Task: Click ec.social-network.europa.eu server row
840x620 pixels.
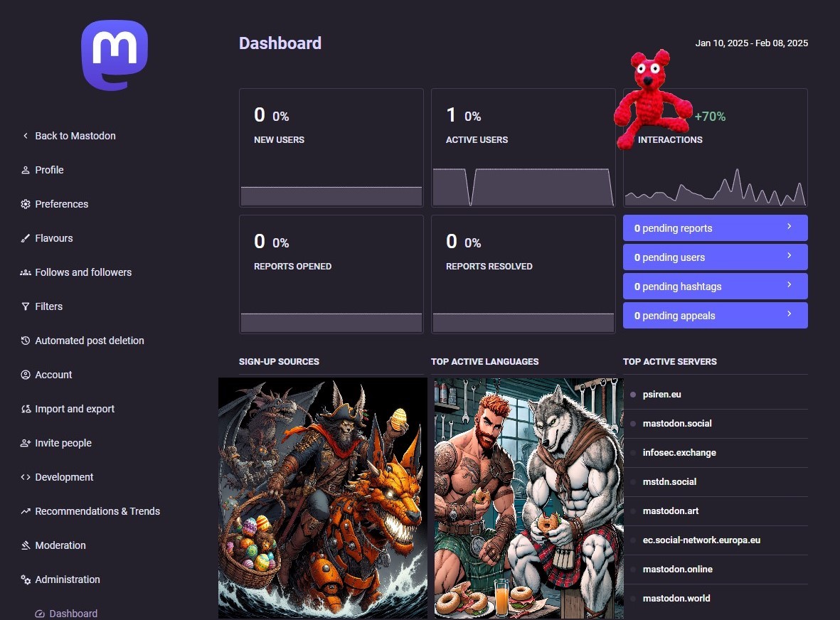Action: (x=716, y=540)
